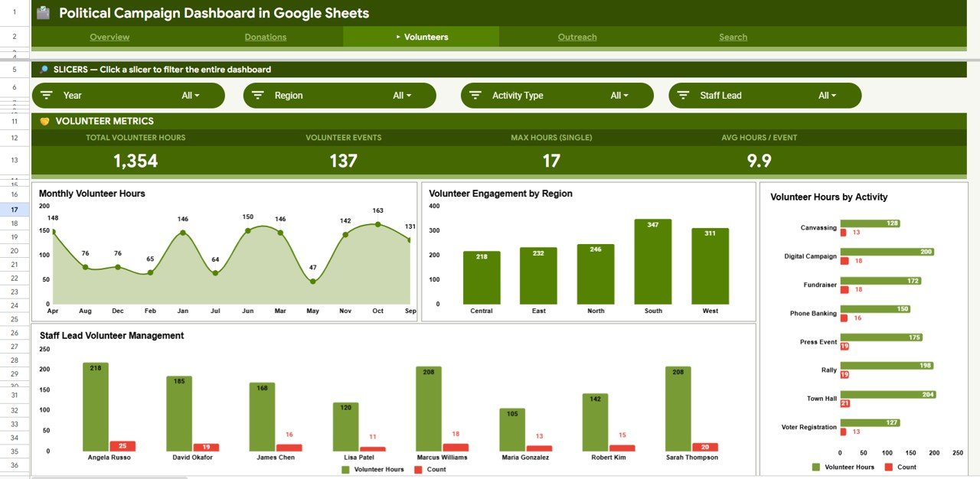Click Sarah Thompson's volunteer hours bar 208
The image size is (980, 479).
(678, 409)
